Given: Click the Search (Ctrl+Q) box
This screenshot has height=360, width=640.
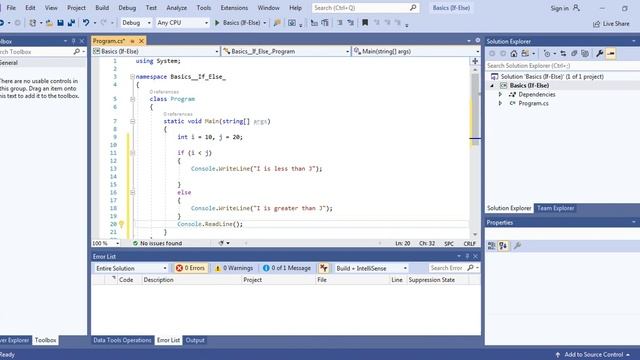Looking at the screenshot, I should click(x=365, y=8).
